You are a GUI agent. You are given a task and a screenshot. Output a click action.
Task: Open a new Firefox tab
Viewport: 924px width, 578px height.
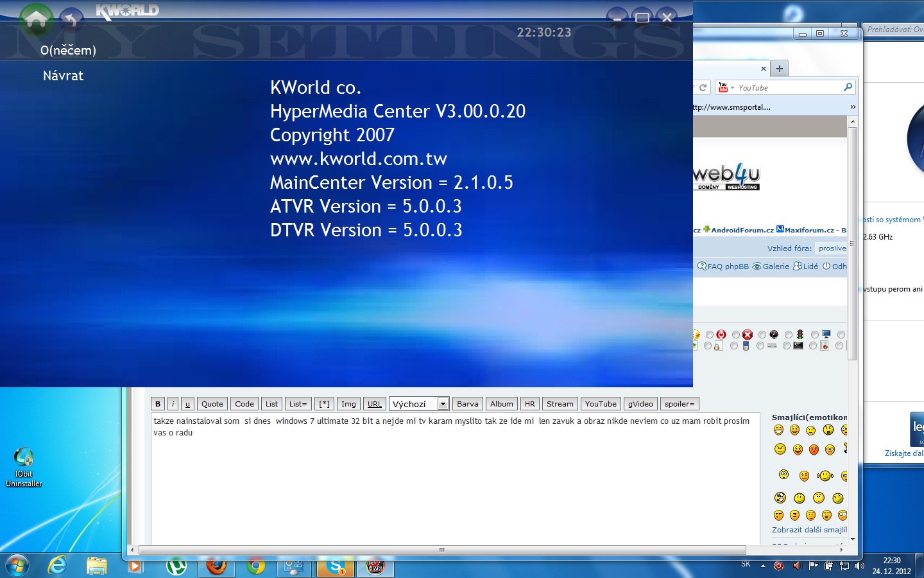coord(780,68)
